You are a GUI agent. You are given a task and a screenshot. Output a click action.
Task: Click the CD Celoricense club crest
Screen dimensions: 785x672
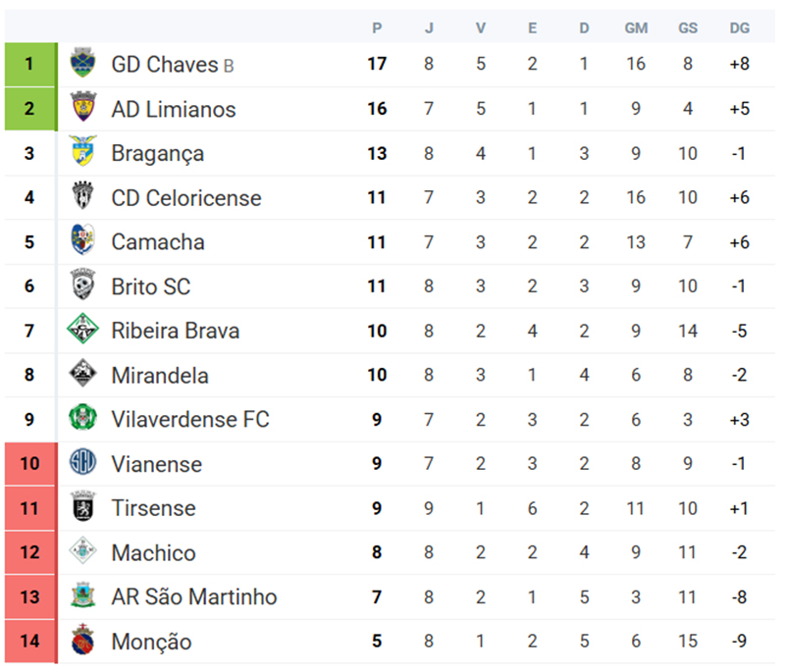[83, 197]
